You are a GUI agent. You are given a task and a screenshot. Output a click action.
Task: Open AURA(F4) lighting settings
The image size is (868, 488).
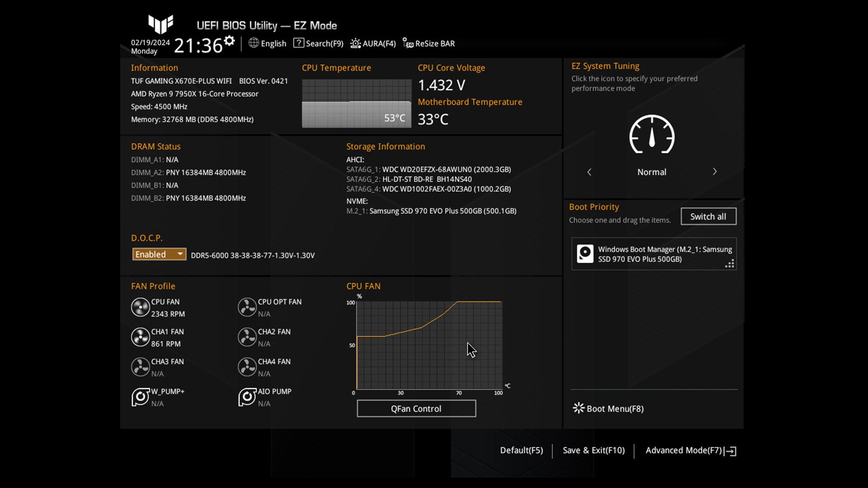pos(373,43)
